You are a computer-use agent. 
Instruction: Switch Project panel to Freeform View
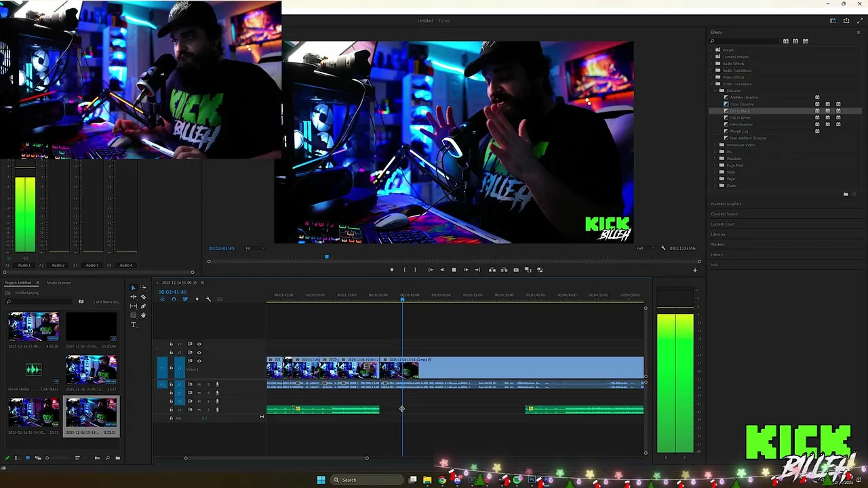point(38,458)
